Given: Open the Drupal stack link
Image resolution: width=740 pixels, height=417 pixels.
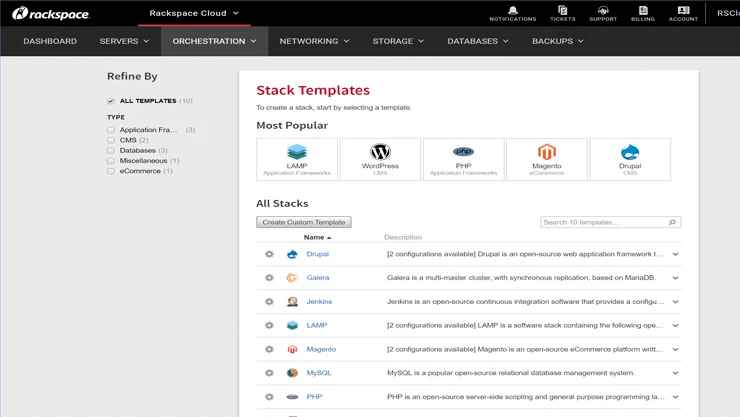Looking at the screenshot, I should (x=318, y=254).
